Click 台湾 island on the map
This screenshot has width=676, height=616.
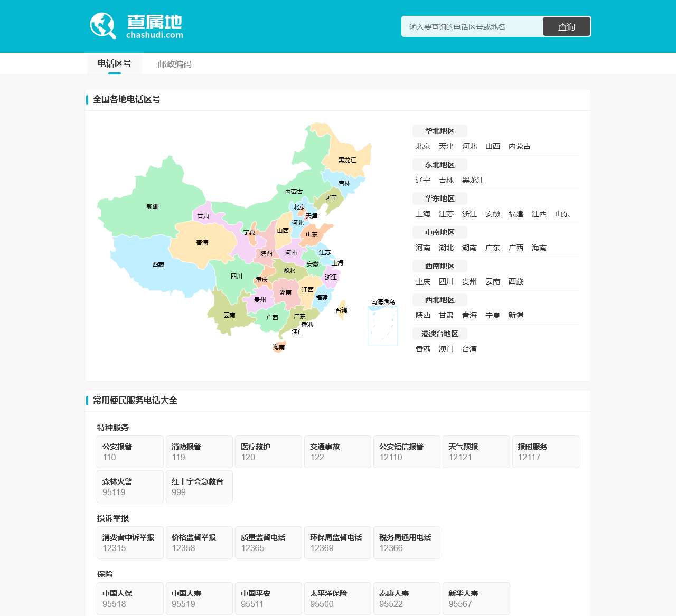click(341, 311)
